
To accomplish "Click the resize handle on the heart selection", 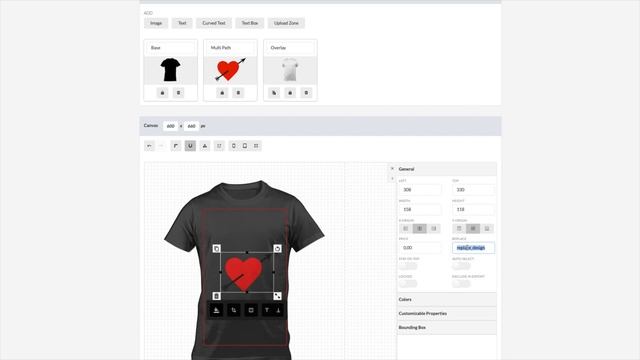I will coord(278,296).
